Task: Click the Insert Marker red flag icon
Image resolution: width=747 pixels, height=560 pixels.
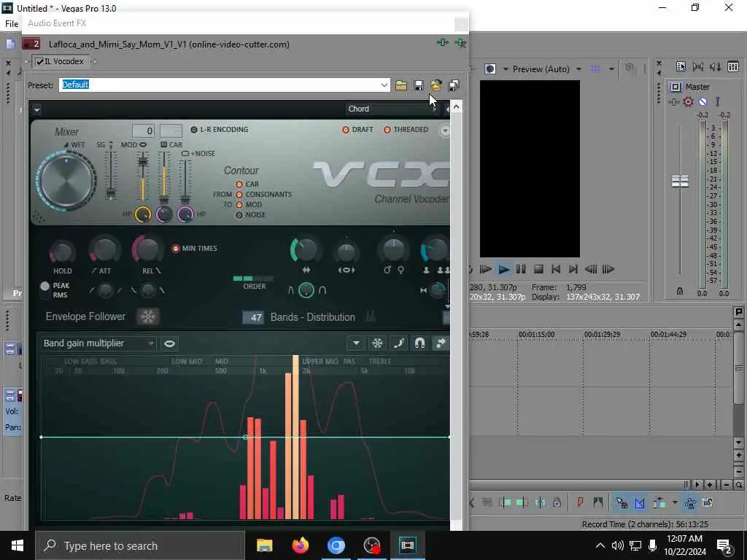Action: (580, 502)
